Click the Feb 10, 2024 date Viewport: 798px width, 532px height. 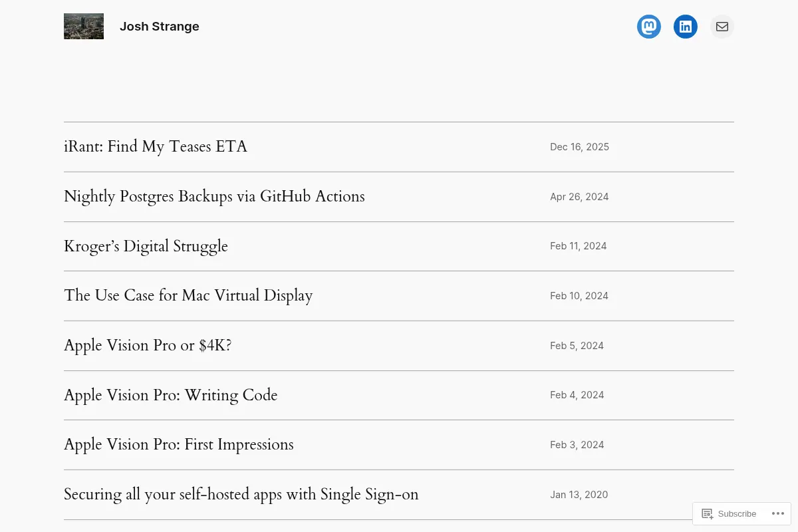[x=579, y=296]
